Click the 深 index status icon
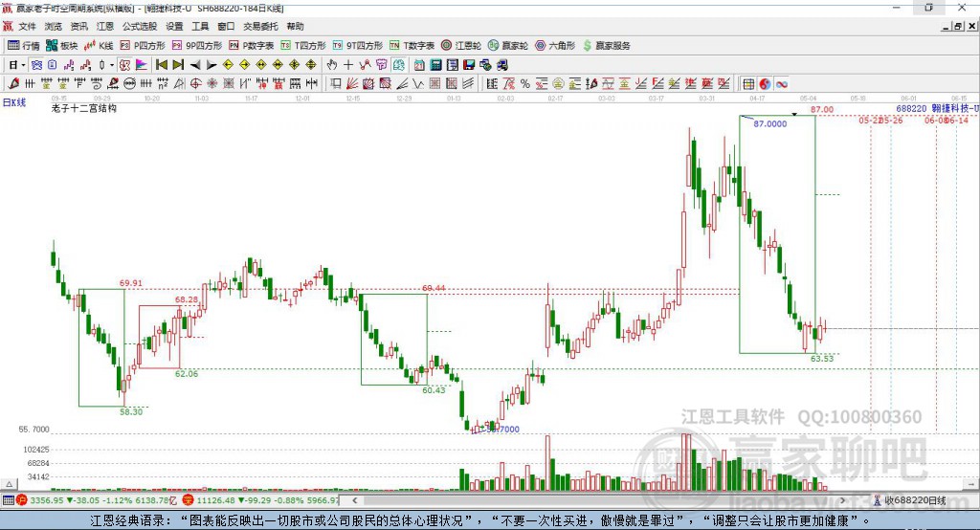This screenshot has width=980, height=530. pos(189,500)
